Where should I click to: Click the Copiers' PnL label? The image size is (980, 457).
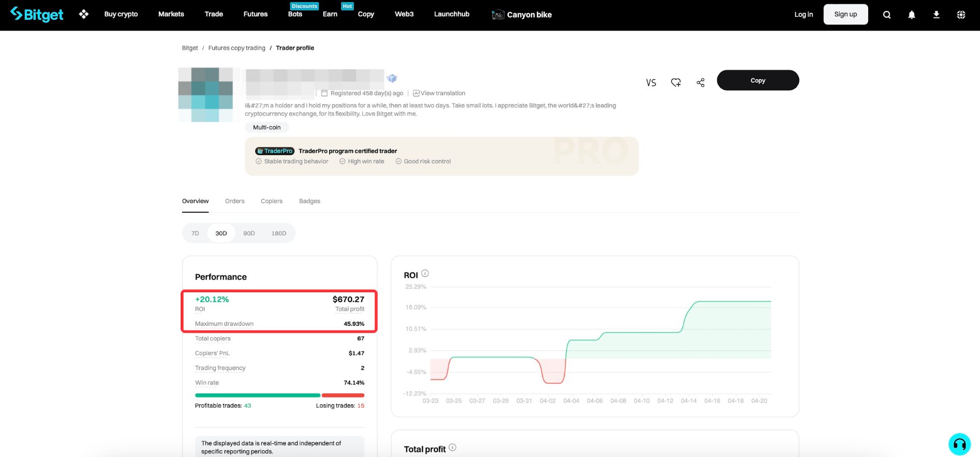(x=212, y=353)
